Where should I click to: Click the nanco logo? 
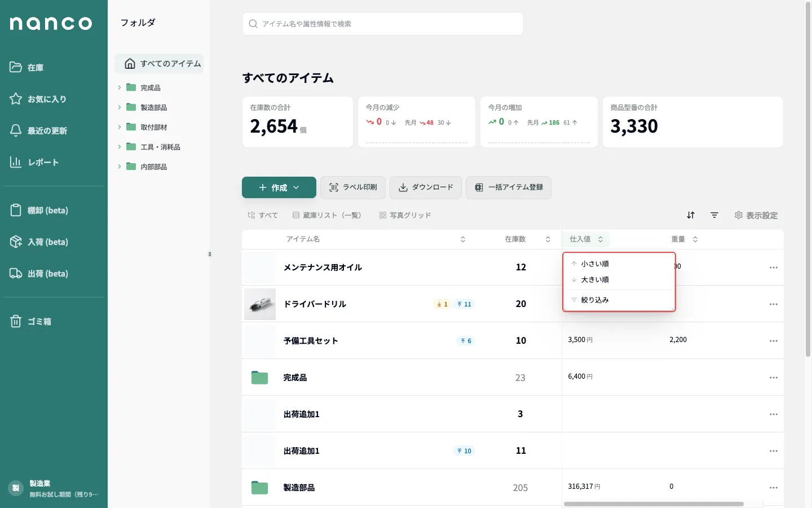[51, 23]
